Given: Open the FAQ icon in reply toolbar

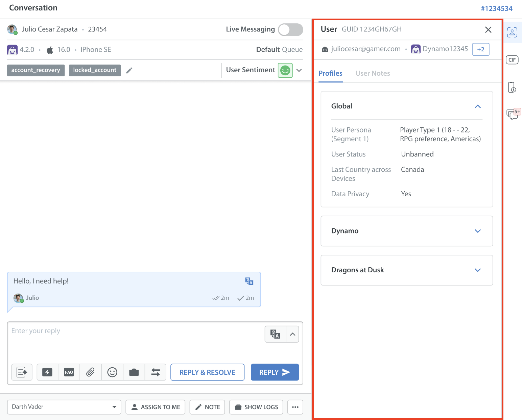Looking at the screenshot, I should [69, 372].
